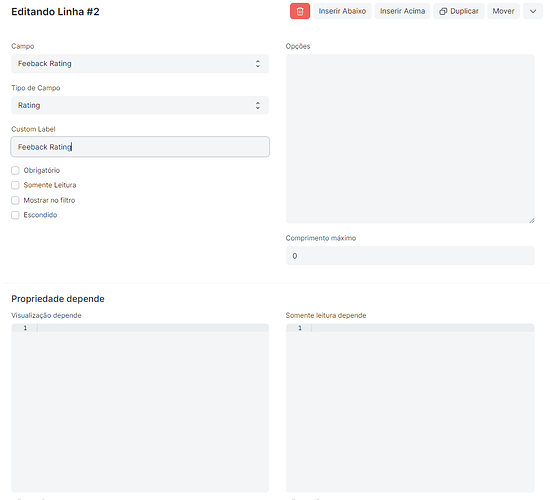
Task: Check the Mostrar no filtro option
Action: click(x=15, y=200)
